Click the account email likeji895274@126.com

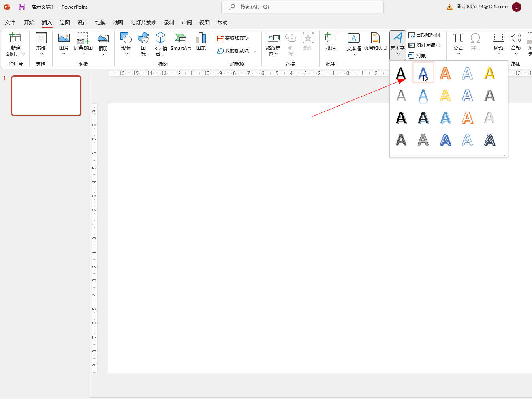pyautogui.click(x=482, y=7)
